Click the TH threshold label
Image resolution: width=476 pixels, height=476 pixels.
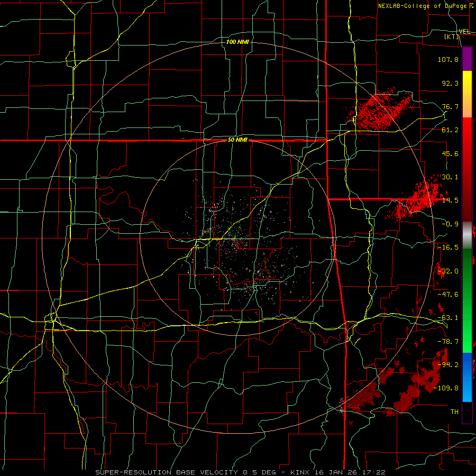point(454,411)
